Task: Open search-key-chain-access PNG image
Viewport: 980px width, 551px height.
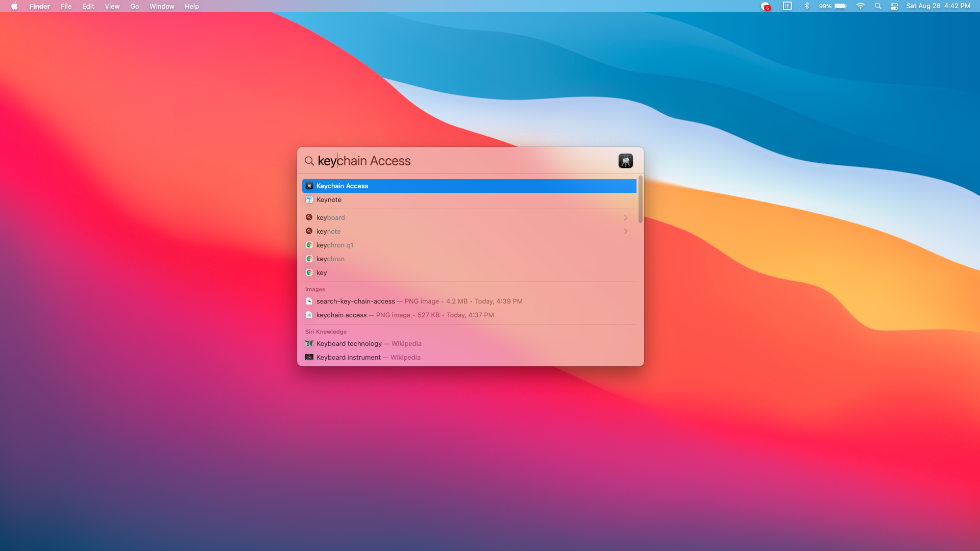Action: pos(469,301)
